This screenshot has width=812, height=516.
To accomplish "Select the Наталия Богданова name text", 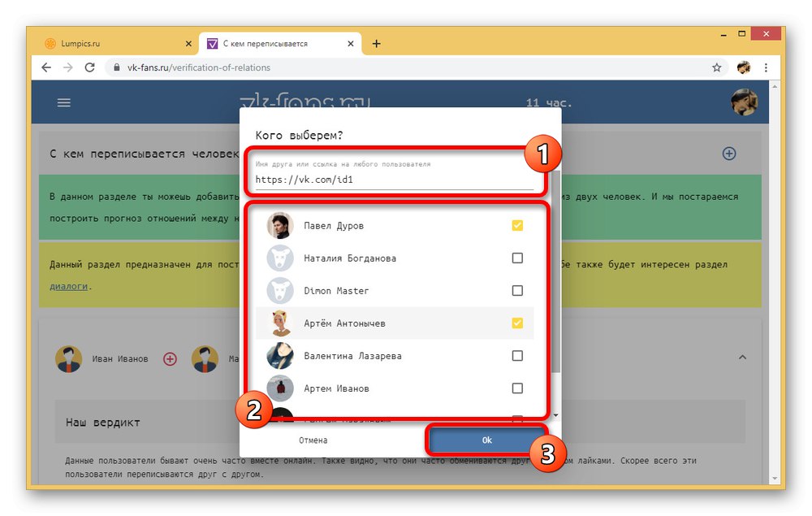I will pyautogui.click(x=350, y=258).
